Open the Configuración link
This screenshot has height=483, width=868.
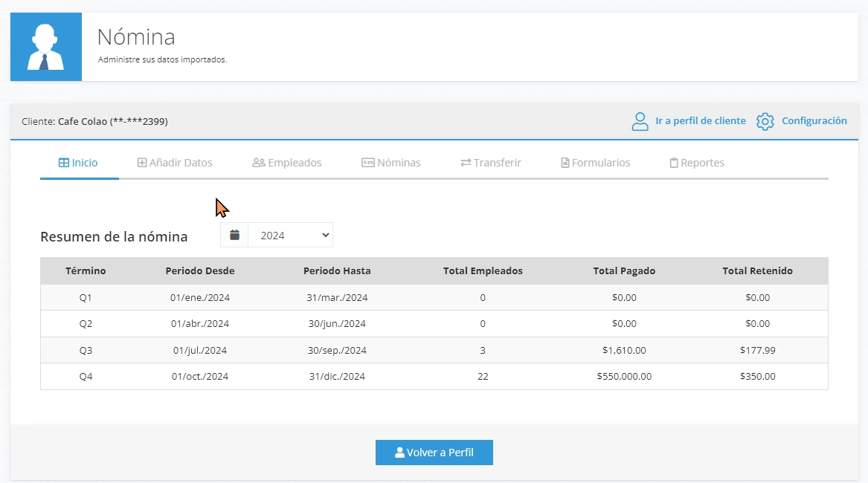(x=814, y=120)
